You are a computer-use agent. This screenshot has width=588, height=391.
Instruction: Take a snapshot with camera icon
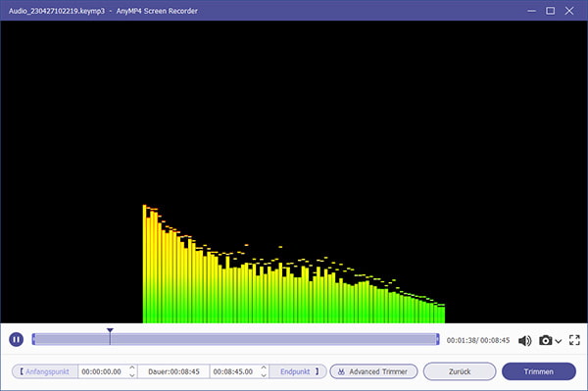click(546, 340)
